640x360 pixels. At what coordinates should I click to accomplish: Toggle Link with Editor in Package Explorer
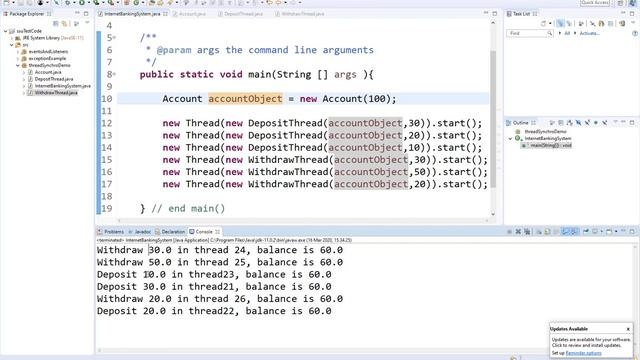64,24
